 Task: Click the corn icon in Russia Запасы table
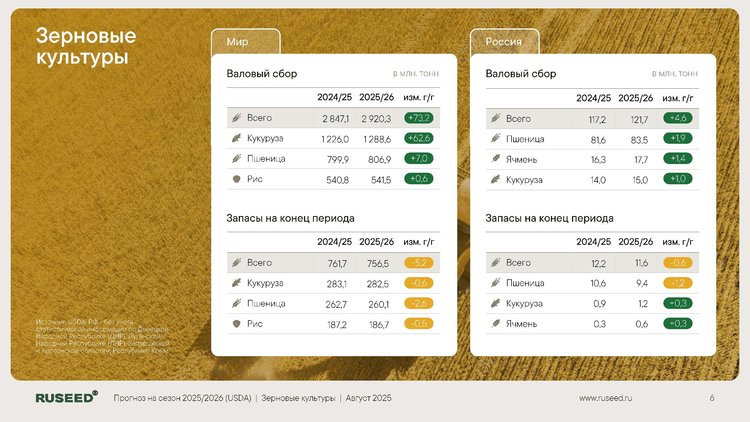coord(494,303)
